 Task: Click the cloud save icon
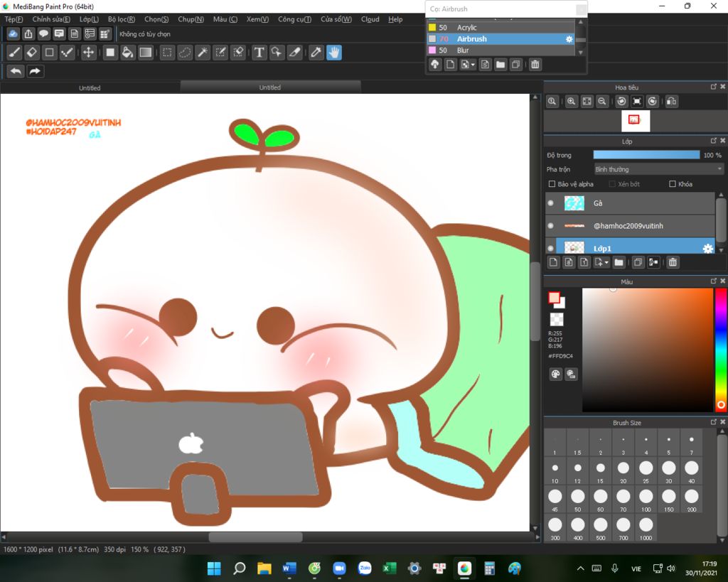(x=13, y=34)
